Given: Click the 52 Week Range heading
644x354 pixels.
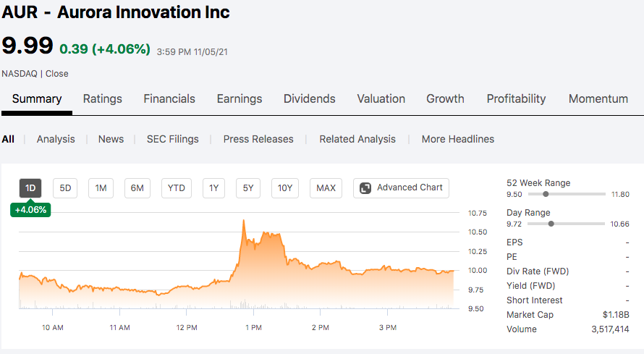Looking at the screenshot, I should (538, 182).
